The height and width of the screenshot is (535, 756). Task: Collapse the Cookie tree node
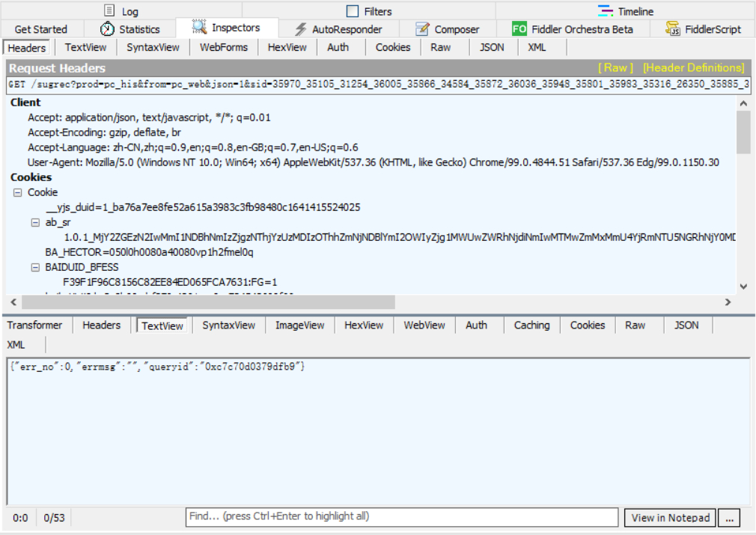coord(17,192)
